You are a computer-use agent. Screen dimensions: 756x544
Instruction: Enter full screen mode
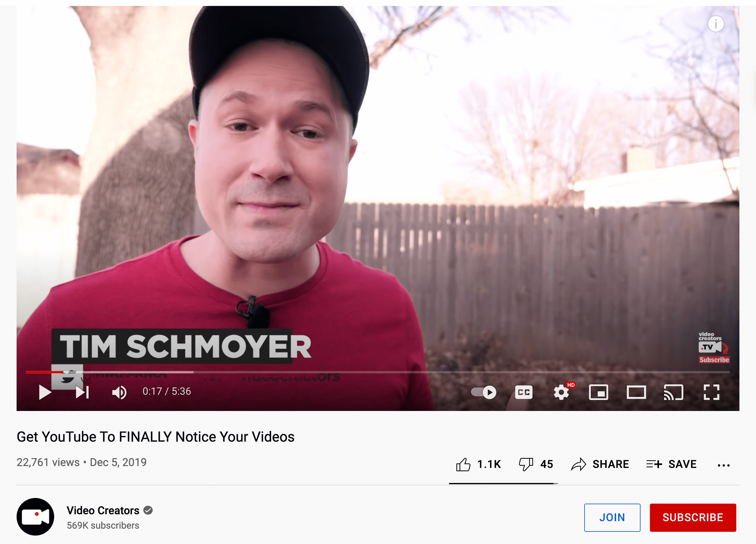point(711,392)
